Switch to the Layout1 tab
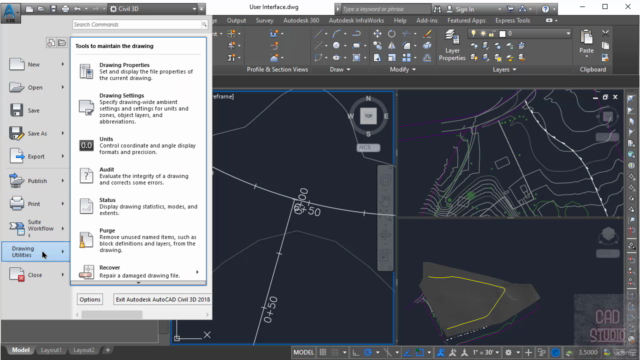The image size is (640, 360). (51, 350)
